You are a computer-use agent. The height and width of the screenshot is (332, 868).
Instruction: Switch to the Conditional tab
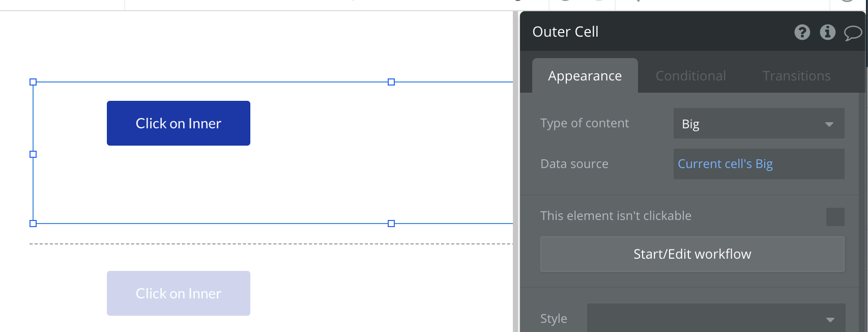690,76
